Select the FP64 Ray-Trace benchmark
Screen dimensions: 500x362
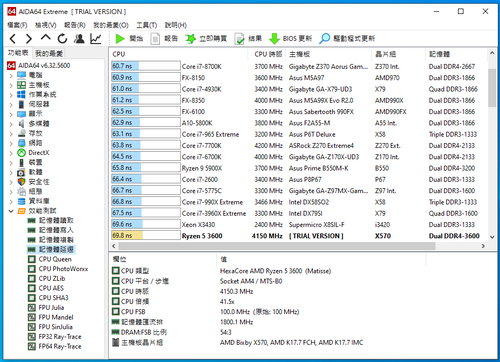(x=55, y=346)
